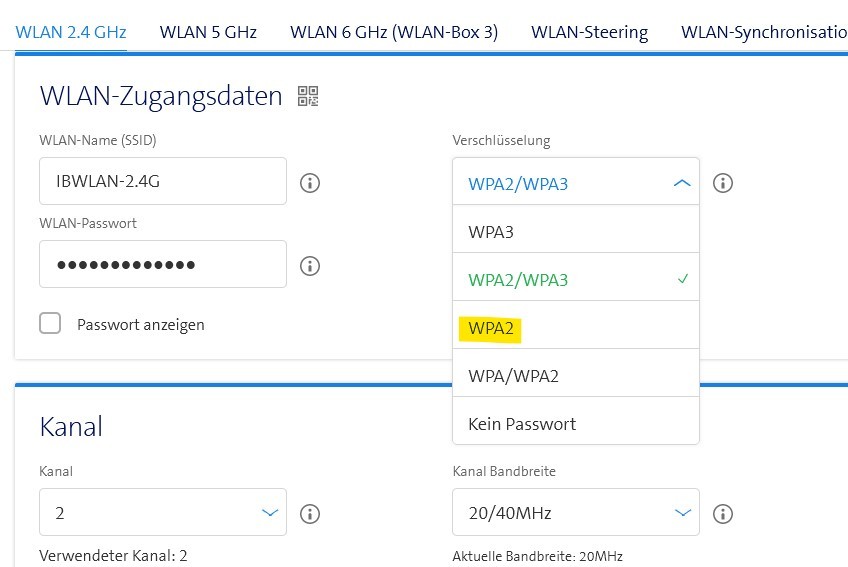This screenshot has width=848, height=567.
Task: Click info icon next to WLAN-Passwort field
Action: coord(310,266)
